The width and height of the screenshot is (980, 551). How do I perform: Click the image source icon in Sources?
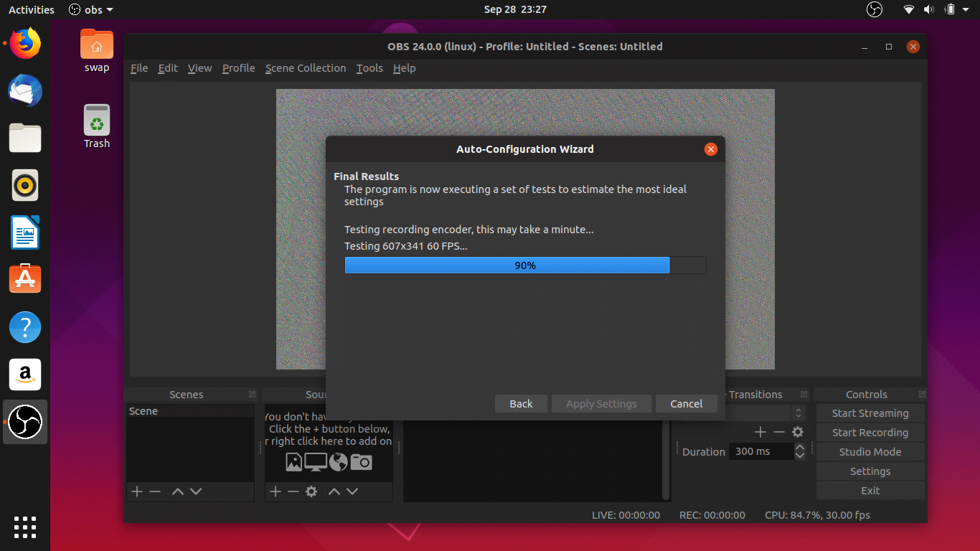pyautogui.click(x=293, y=462)
